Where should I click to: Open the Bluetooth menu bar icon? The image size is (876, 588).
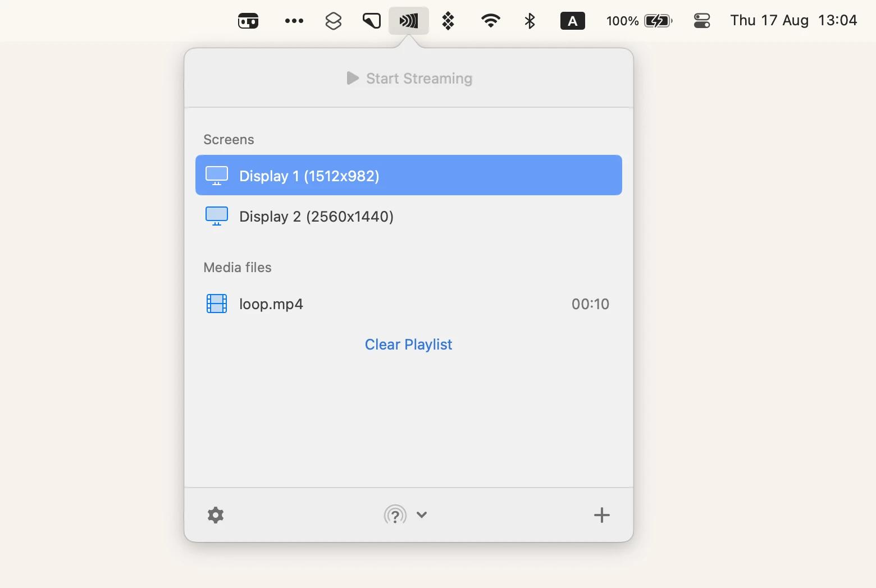tap(530, 21)
